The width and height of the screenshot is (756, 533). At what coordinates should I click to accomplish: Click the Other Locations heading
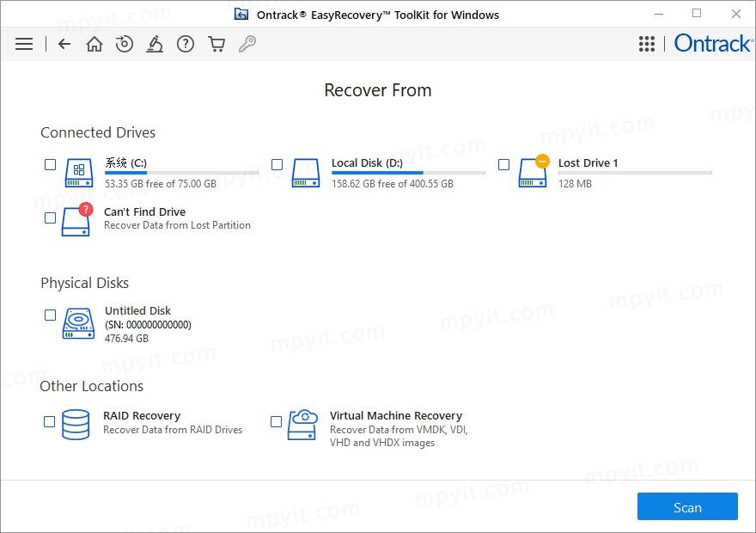coord(92,386)
